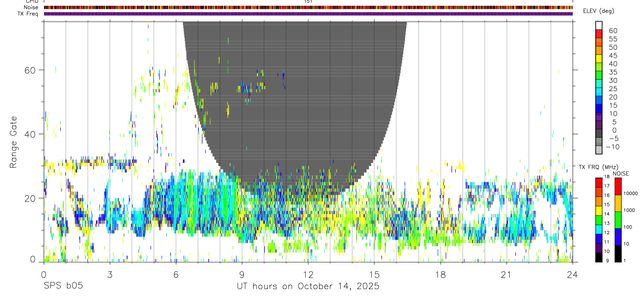Pick the white top segment of ELEV color bar
Screen dimensions: 644x297
coord(599,25)
